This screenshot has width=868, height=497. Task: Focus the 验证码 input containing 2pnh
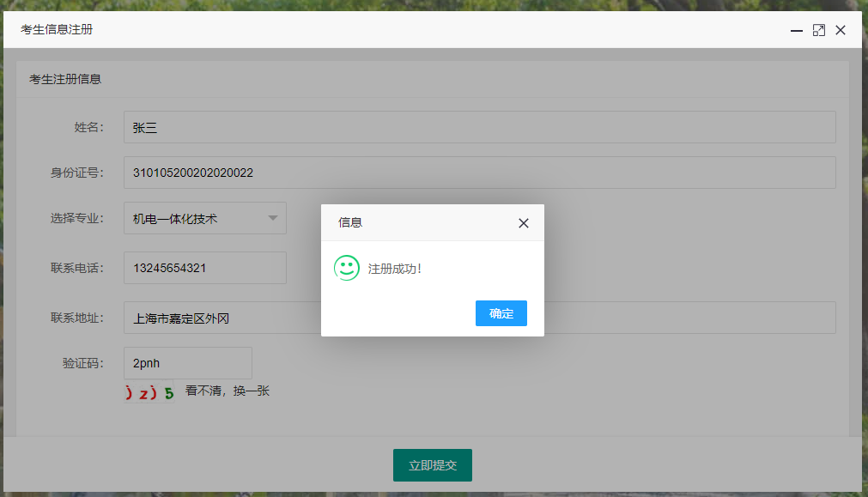(187, 363)
